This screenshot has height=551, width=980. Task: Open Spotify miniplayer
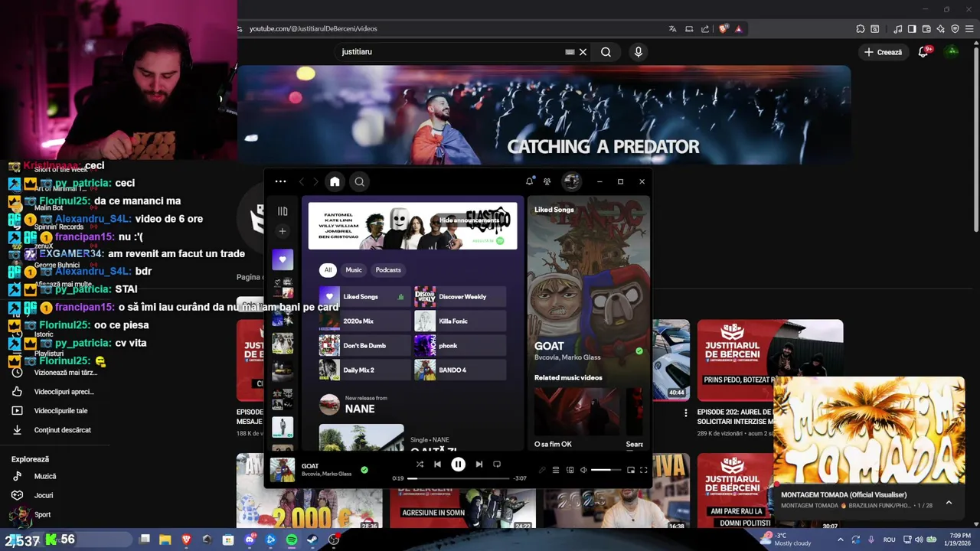pyautogui.click(x=631, y=470)
